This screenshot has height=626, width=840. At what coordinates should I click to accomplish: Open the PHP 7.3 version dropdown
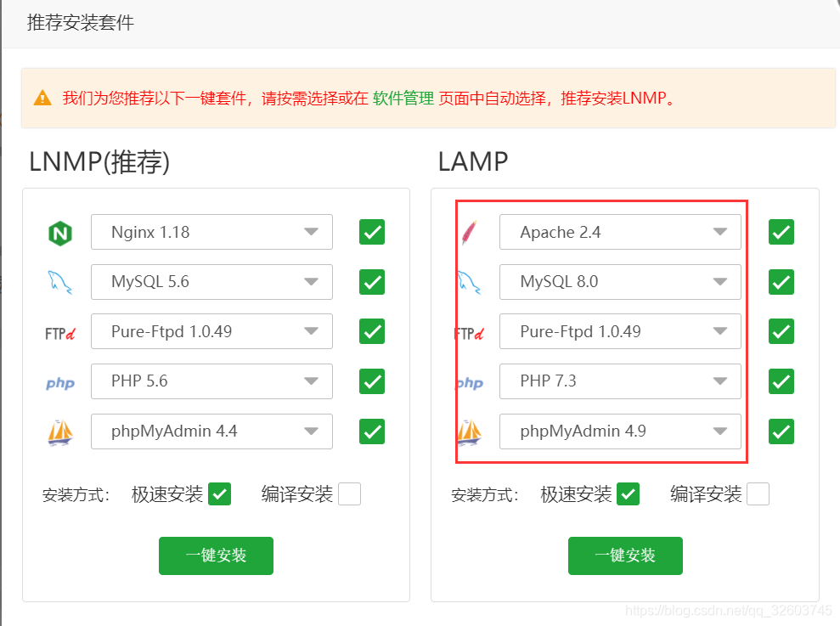(x=620, y=381)
